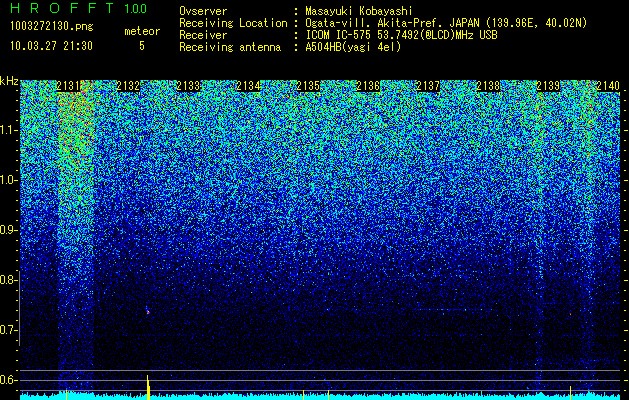This screenshot has width=629, height=400.
Task: Select the ICOM IC-575 receiver frequency text
Action: (401, 35)
